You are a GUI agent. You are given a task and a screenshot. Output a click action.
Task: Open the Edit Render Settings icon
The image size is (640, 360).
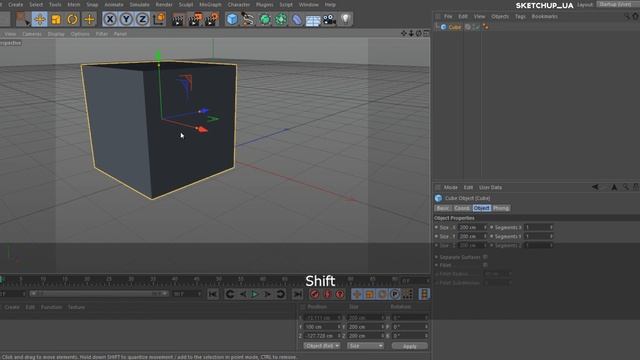(212, 19)
